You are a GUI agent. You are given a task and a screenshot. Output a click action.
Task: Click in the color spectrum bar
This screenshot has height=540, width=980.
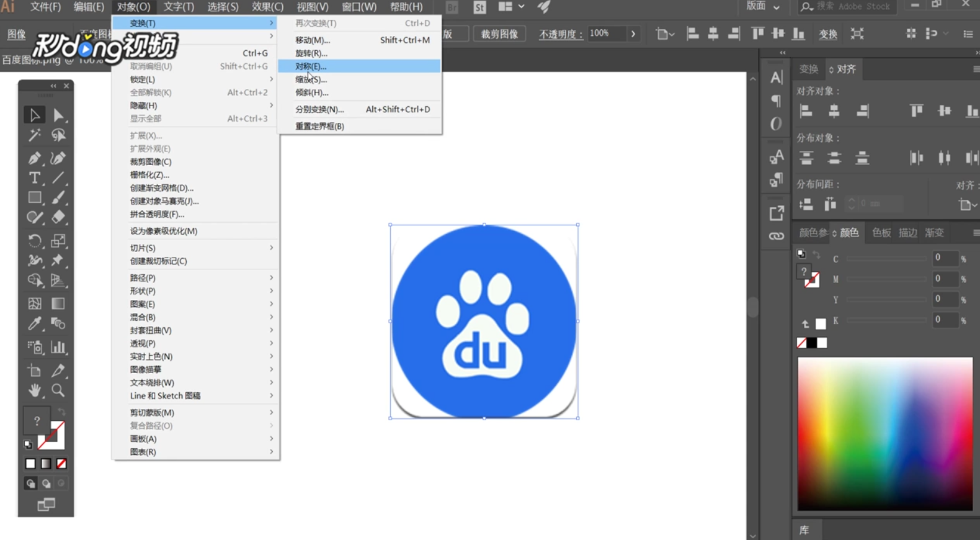pyautogui.click(x=885, y=434)
